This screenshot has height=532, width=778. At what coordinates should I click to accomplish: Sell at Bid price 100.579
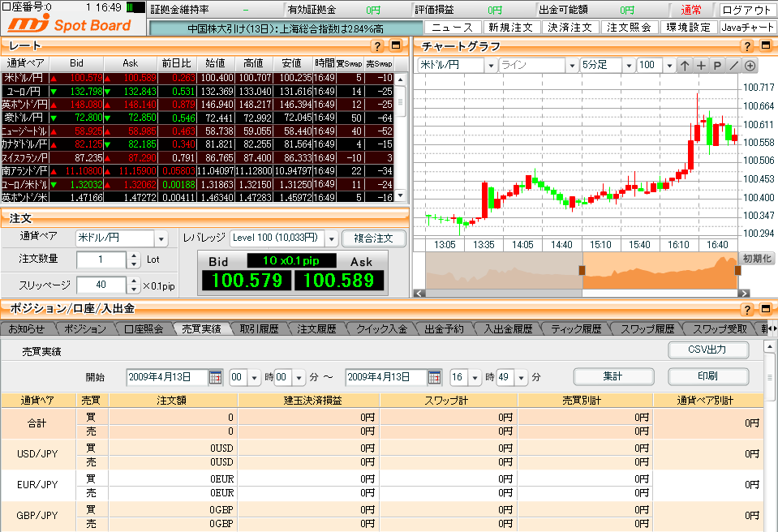pos(247,280)
